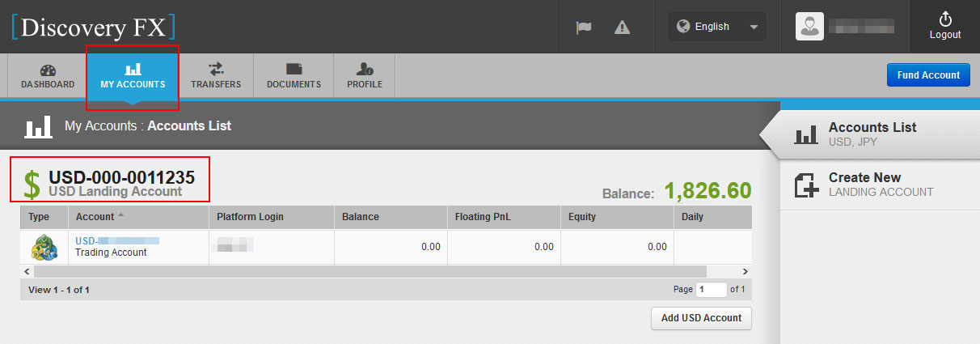Click the redacted user name in the header

[x=860, y=27]
